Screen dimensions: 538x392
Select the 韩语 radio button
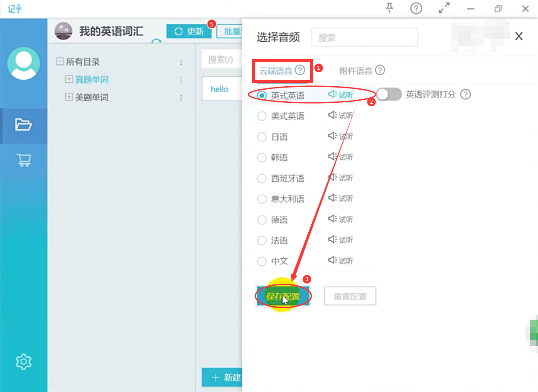[262, 158]
